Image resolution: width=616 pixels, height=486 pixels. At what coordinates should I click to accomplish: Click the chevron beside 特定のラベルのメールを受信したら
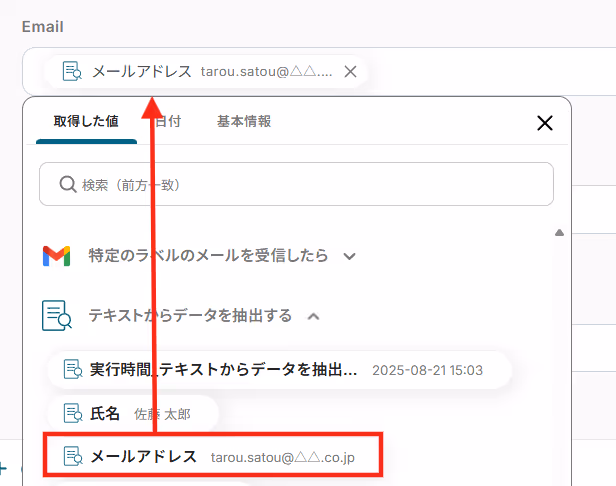pyautogui.click(x=349, y=257)
